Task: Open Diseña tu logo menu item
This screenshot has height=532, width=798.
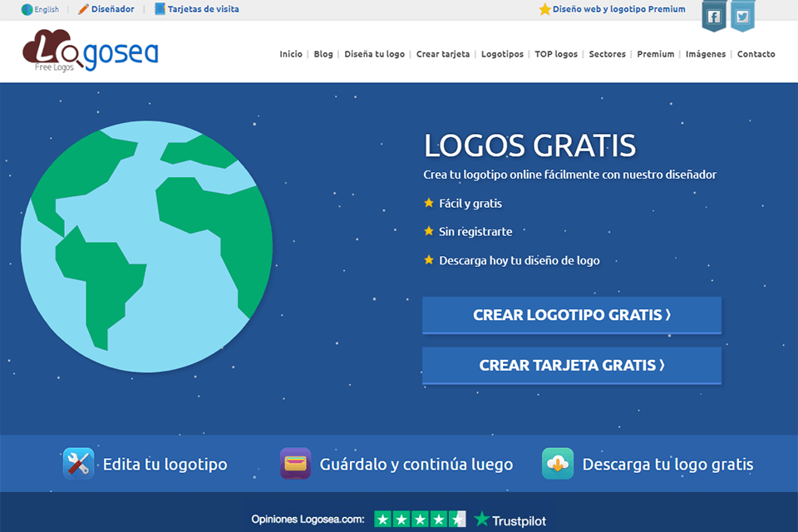Action: tap(375, 54)
